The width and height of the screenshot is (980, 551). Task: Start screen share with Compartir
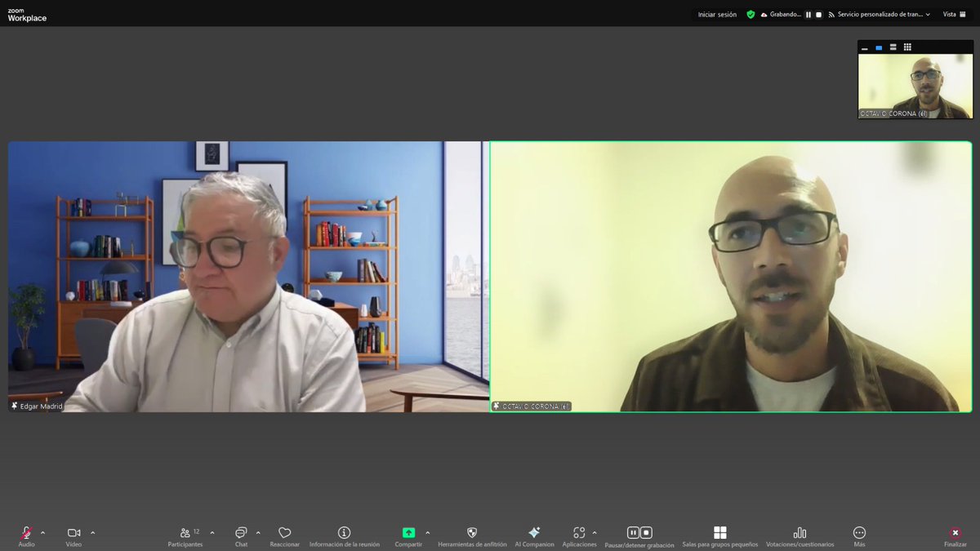(408, 535)
